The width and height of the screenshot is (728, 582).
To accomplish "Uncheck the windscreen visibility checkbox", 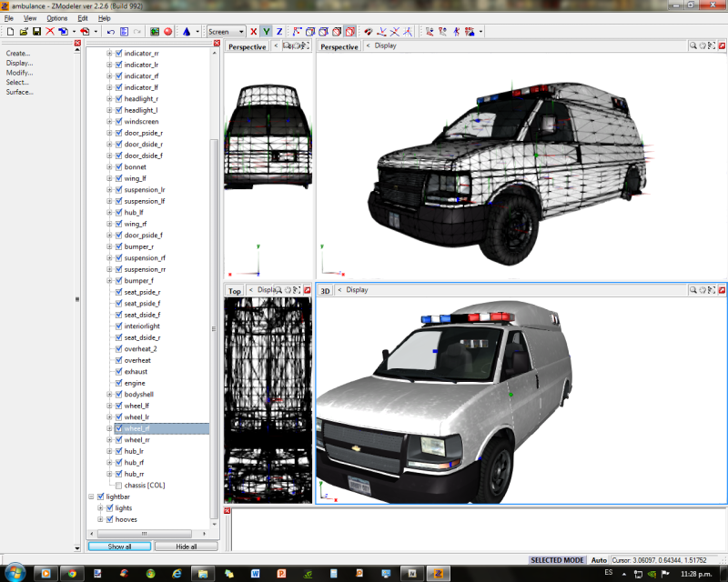I will pyautogui.click(x=118, y=122).
